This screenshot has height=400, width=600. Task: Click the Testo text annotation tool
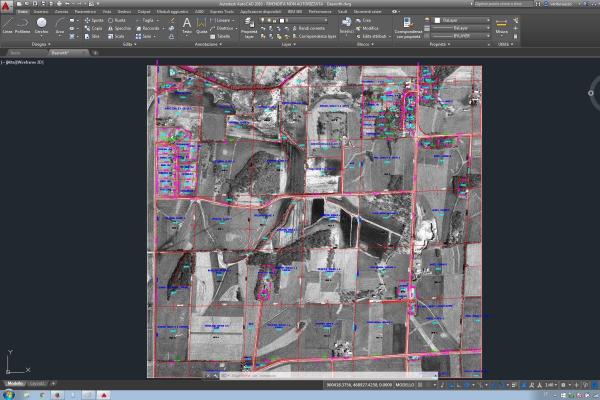(x=186, y=25)
